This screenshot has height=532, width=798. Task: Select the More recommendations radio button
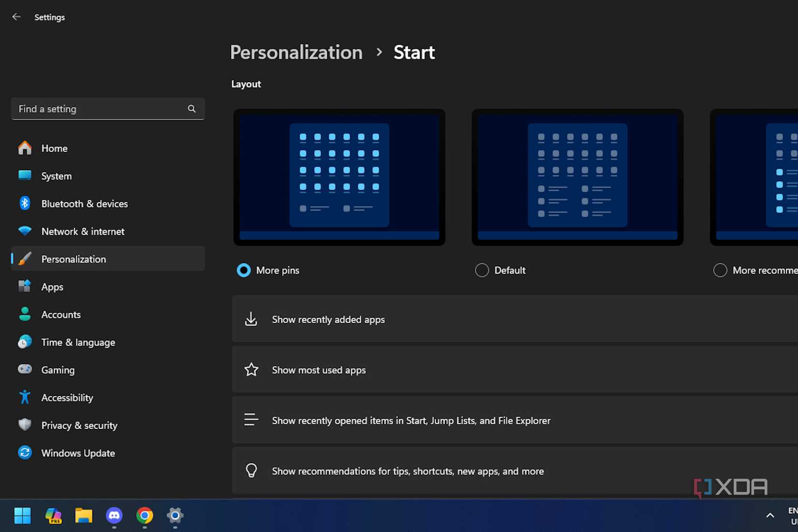720,270
